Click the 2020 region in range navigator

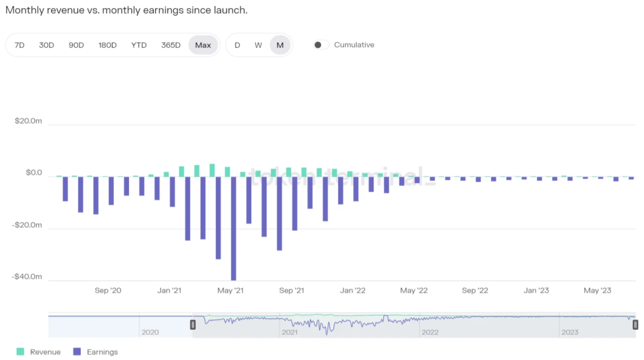click(x=150, y=327)
